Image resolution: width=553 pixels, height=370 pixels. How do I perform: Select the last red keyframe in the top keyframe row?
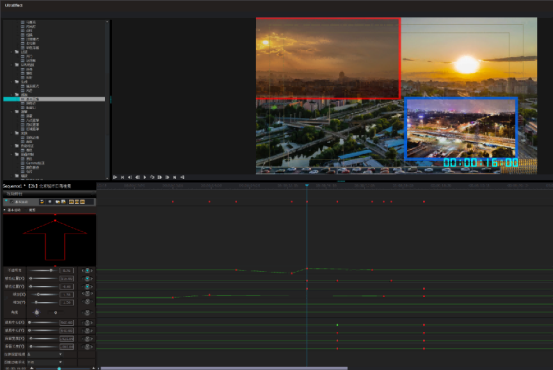424,202
